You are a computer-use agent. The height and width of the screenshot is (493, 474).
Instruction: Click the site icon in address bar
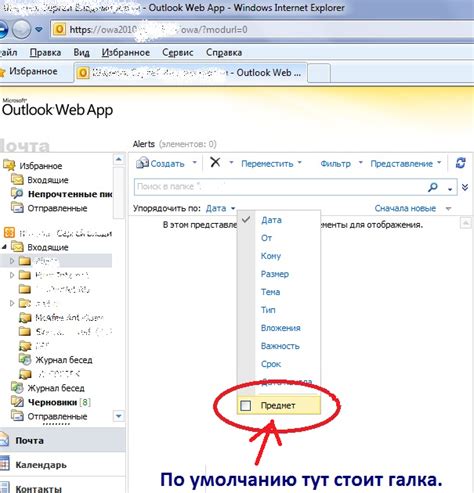(59, 29)
